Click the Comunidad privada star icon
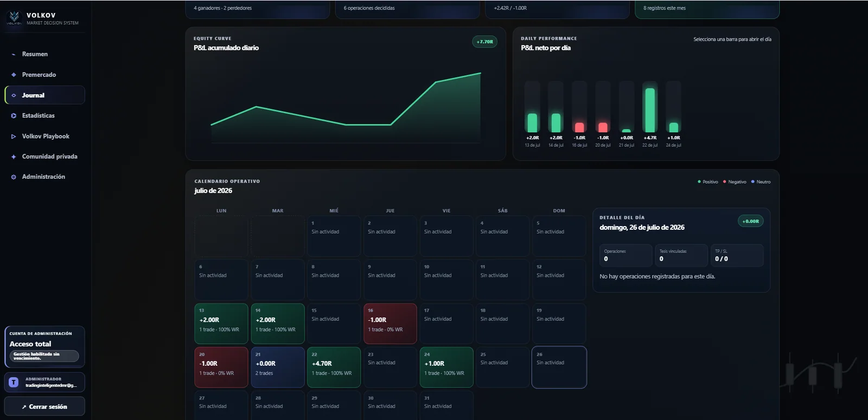This screenshot has width=868, height=420. point(14,157)
